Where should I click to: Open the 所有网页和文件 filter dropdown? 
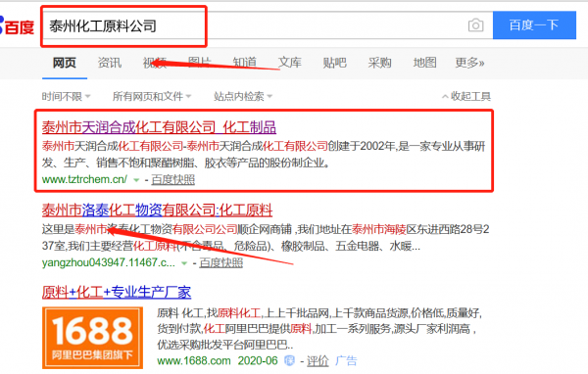152,97
